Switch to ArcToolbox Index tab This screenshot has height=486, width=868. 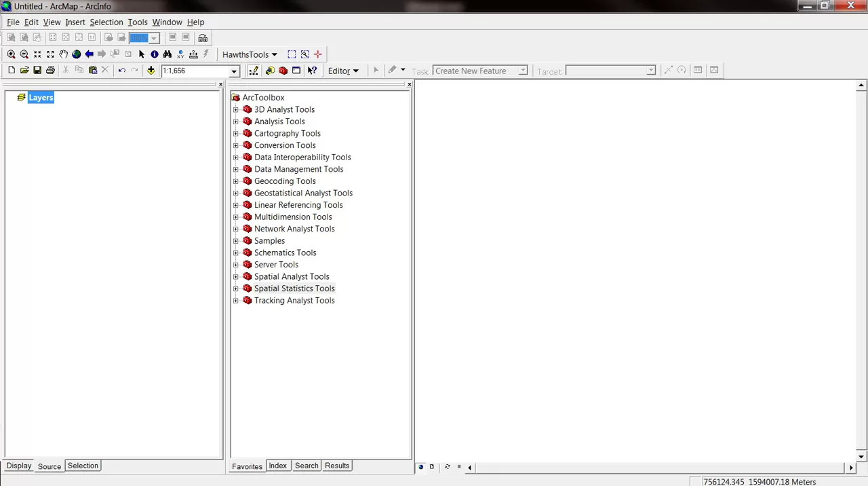click(x=278, y=466)
